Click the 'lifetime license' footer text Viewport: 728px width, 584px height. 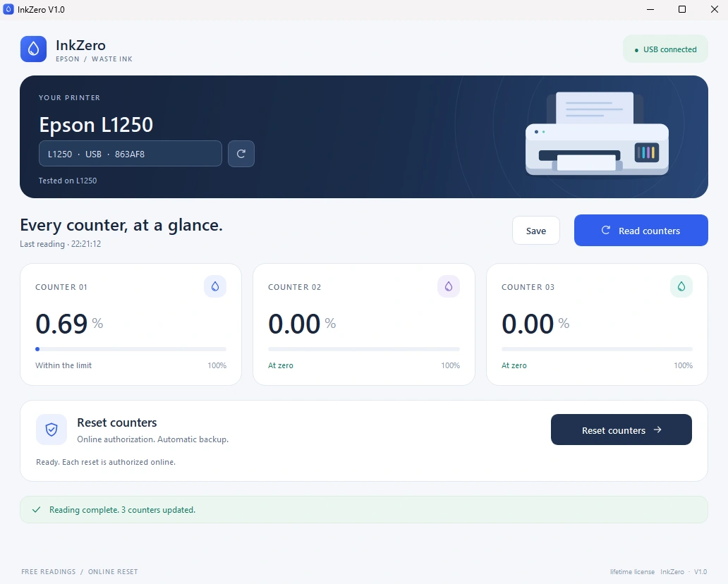tap(632, 571)
